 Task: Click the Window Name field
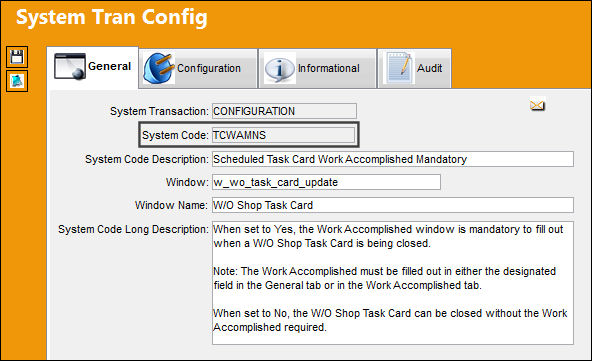(x=393, y=205)
